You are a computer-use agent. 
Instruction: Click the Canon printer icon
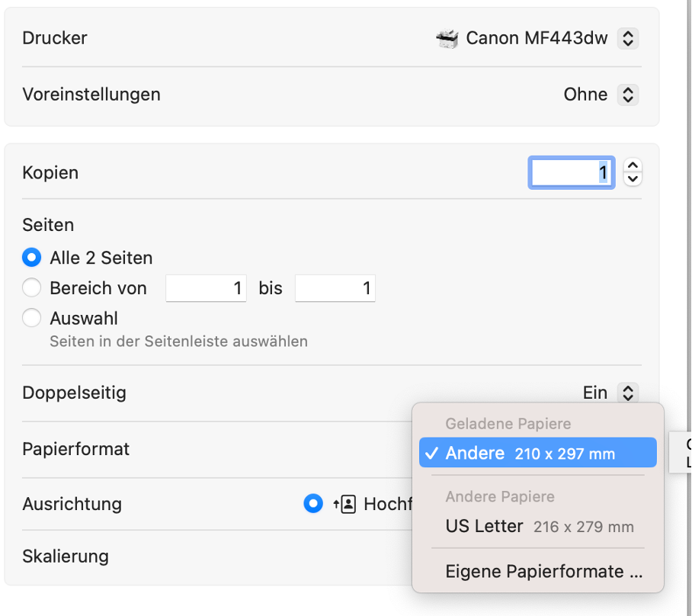(x=447, y=37)
